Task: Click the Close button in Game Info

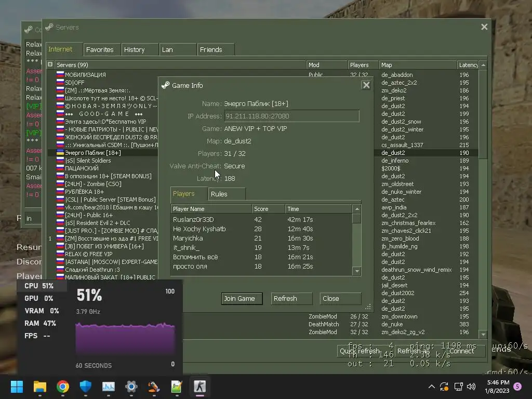Action: (340, 299)
